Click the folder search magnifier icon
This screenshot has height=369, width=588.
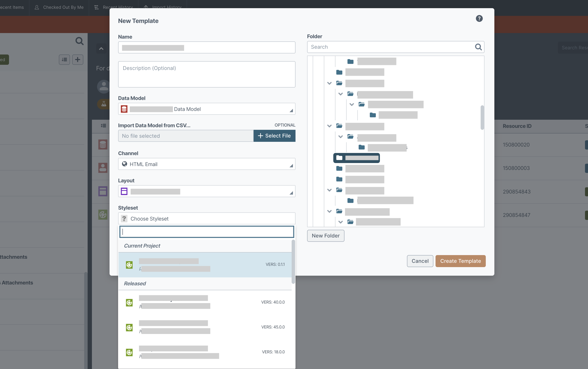pos(478,47)
